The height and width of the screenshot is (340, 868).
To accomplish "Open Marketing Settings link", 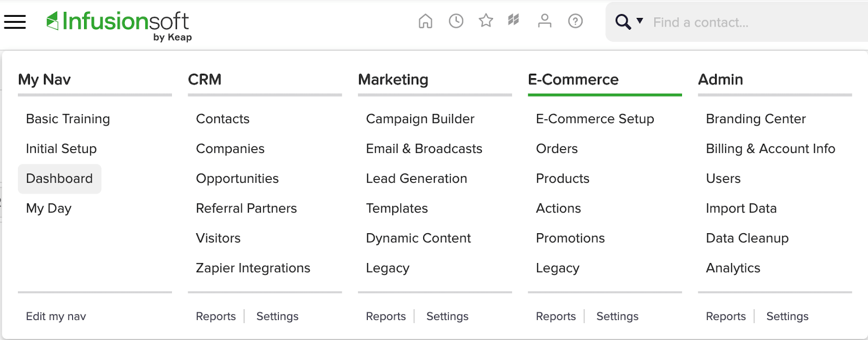I will tap(447, 316).
